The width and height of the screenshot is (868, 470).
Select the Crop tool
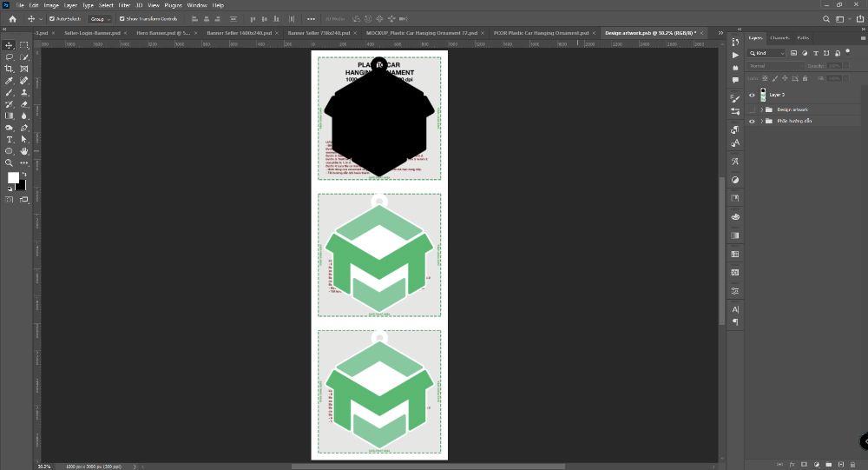[10, 69]
